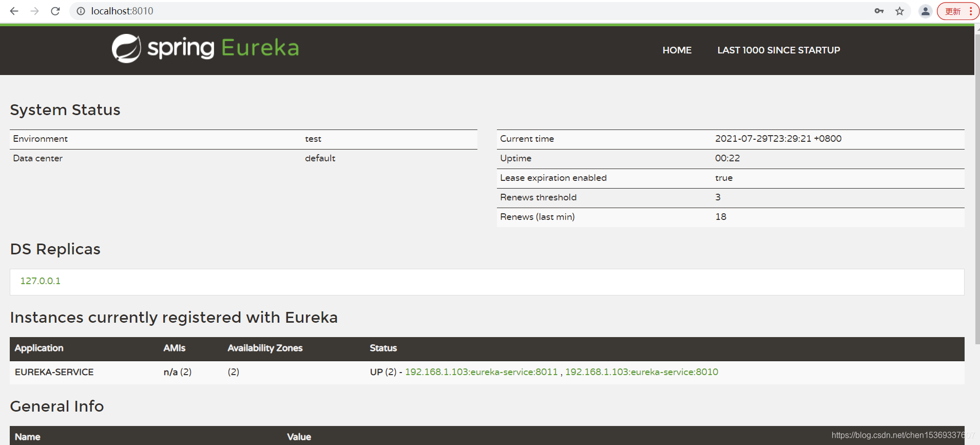Bookmark this page with the star icon
Viewport: 980px width, 445px height.
[x=899, y=11]
